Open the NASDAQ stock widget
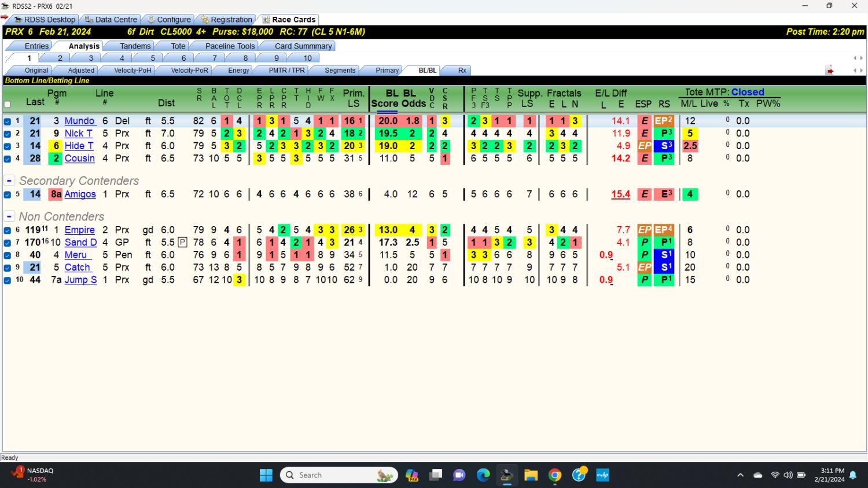The width and height of the screenshot is (868, 488). (34, 475)
